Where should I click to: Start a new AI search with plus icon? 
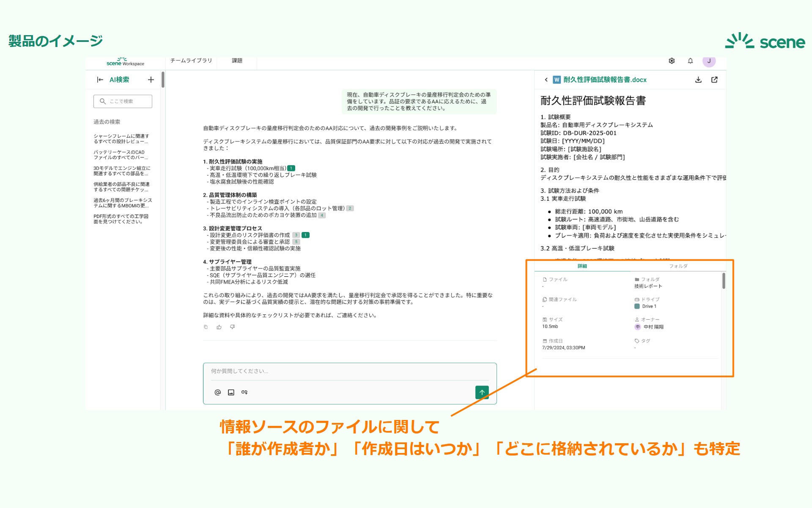[x=151, y=80]
